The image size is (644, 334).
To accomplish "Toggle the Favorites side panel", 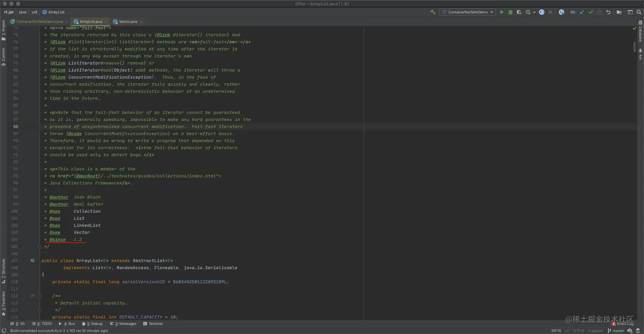I will [3, 304].
